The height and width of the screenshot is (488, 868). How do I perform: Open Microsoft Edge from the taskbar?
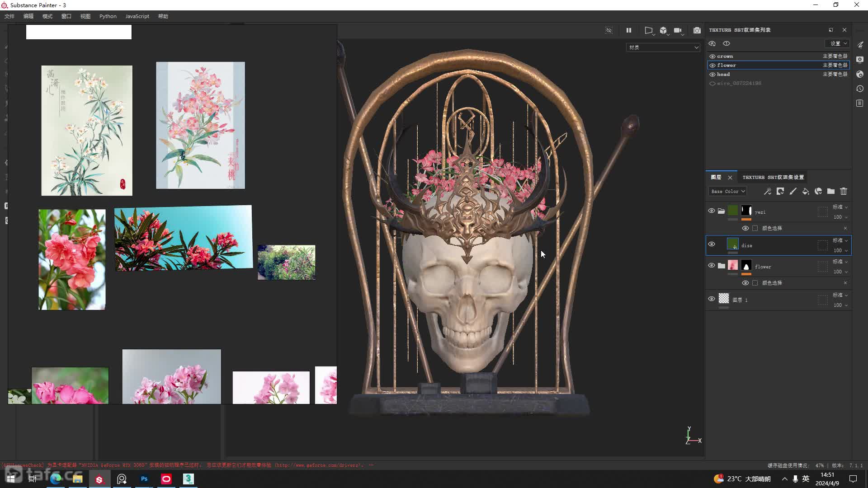[x=56, y=479]
